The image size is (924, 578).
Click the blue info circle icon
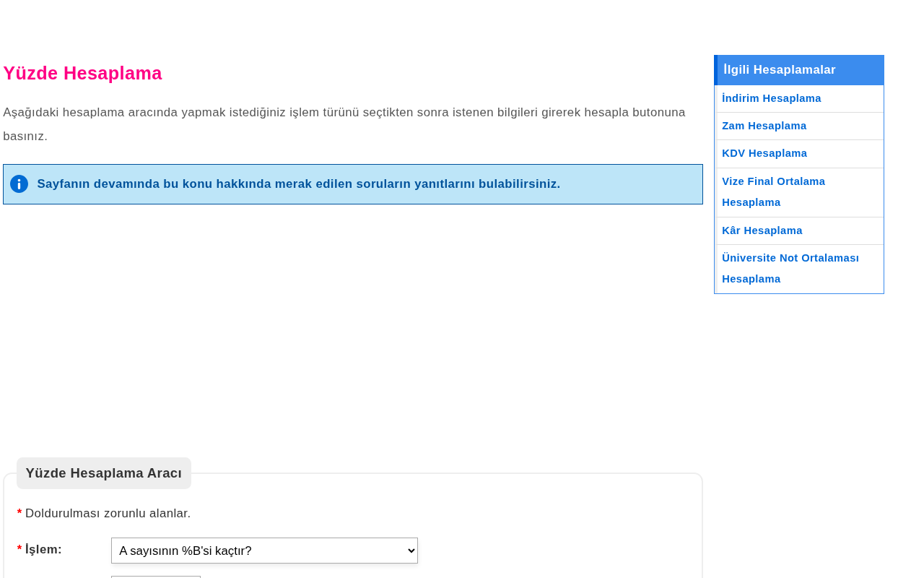pyautogui.click(x=19, y=184)
